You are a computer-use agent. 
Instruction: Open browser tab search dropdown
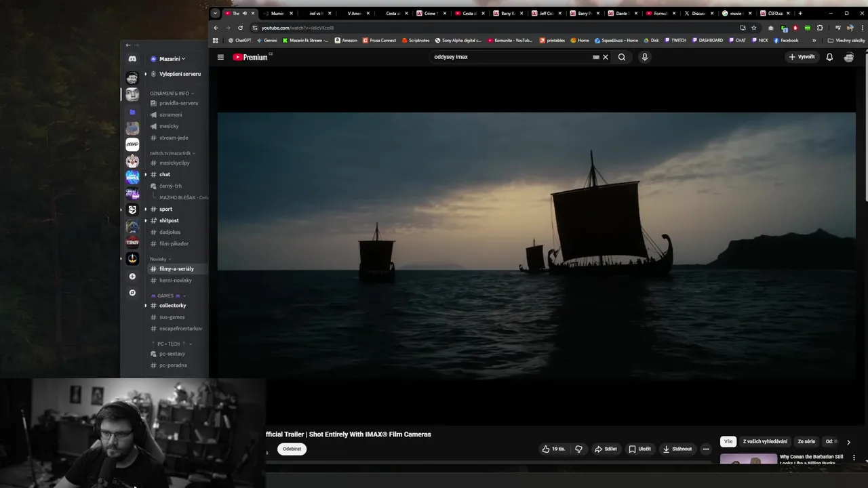point(216,13)
